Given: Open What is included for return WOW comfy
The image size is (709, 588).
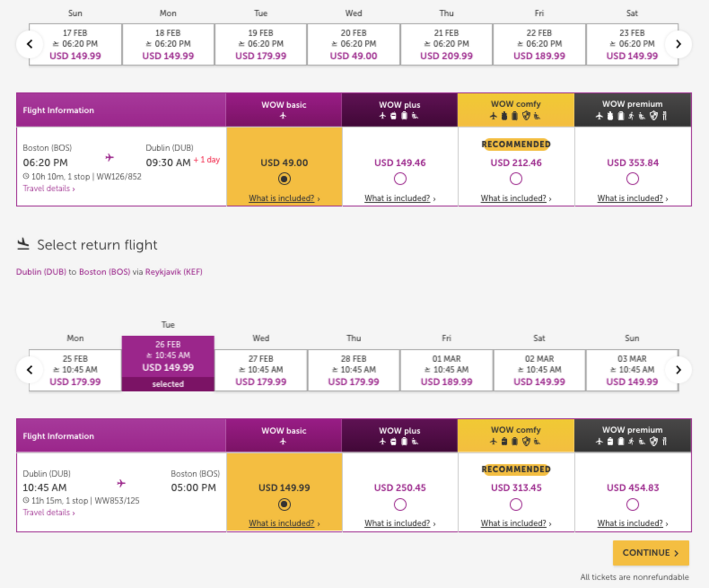Looking at the screenshot, I should 516,523.
